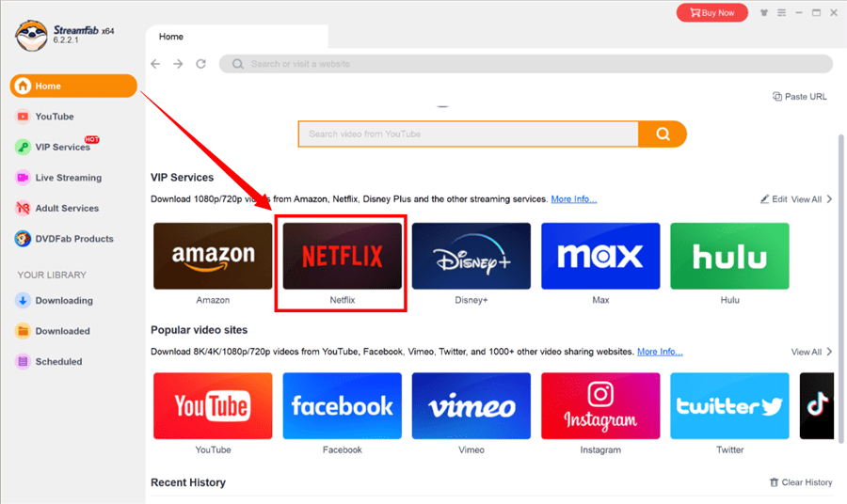The width and height of the screenshot is (847, 504).
Task: Open DVDFab Products section
Action: (64, 239)
